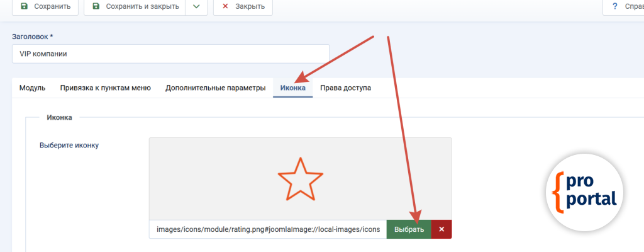644x252 pixels.
Task: Click the rating.png image path field
Action: [x=268, y=229]
